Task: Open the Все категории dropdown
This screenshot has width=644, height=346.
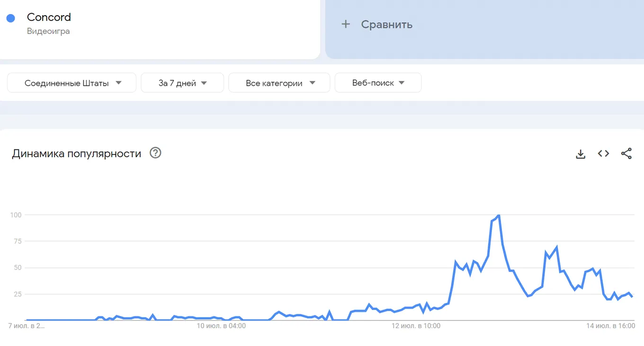Action: point(279,83)
